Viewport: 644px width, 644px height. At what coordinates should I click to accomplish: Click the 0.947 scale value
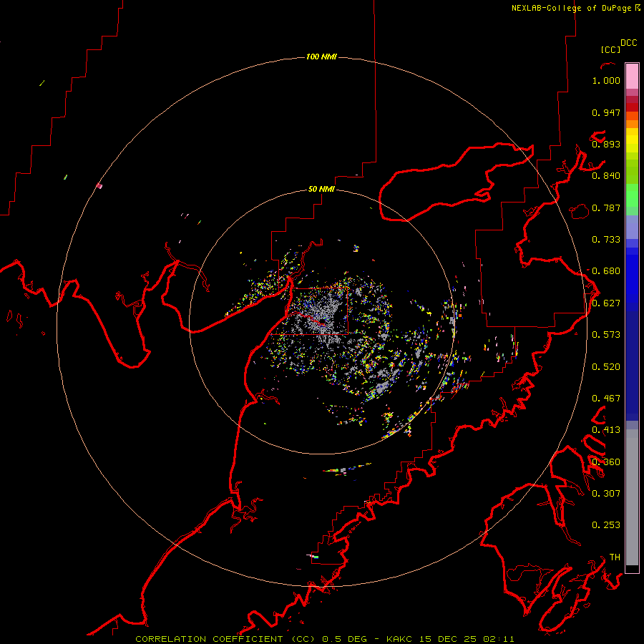(606, 112)
